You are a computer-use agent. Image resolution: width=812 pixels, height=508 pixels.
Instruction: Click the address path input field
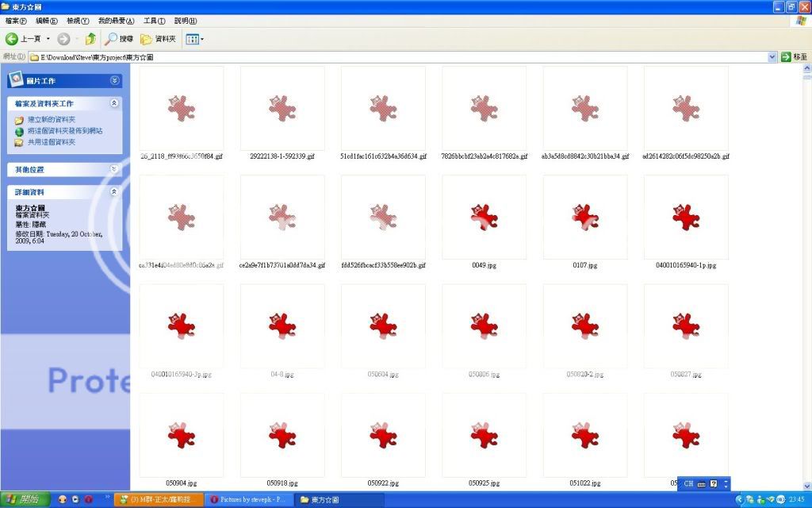[396, 57]
